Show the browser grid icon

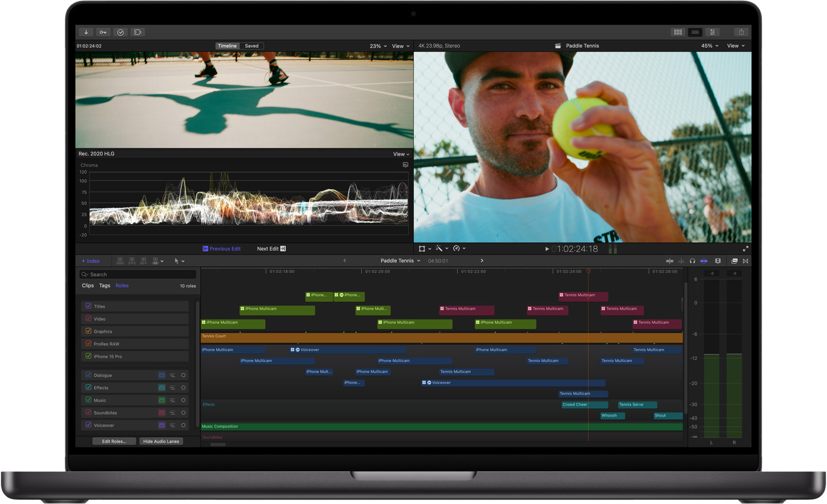pos(678,32)
